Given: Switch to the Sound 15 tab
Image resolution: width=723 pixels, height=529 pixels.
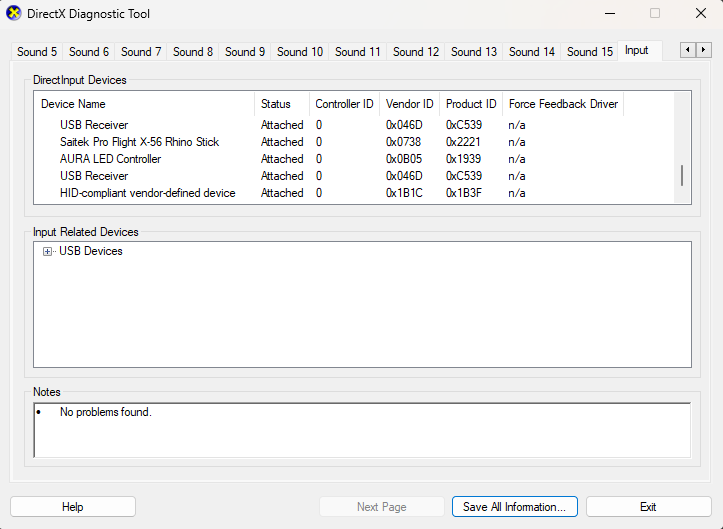Looking at the screenshot, I should pyautogui.click(x=590, y=52).
